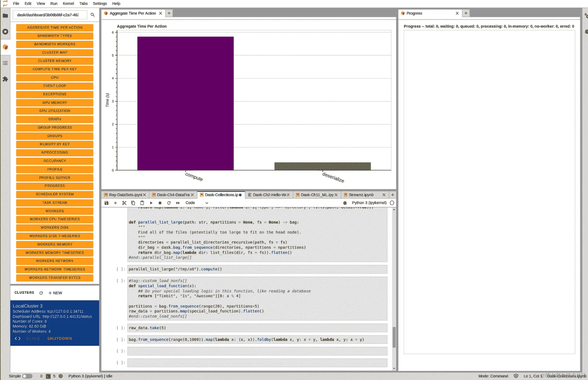
Task: Click SHUTDOWN for LocalCluster 3
Action: pyautogui.click(x=59, y=338)
